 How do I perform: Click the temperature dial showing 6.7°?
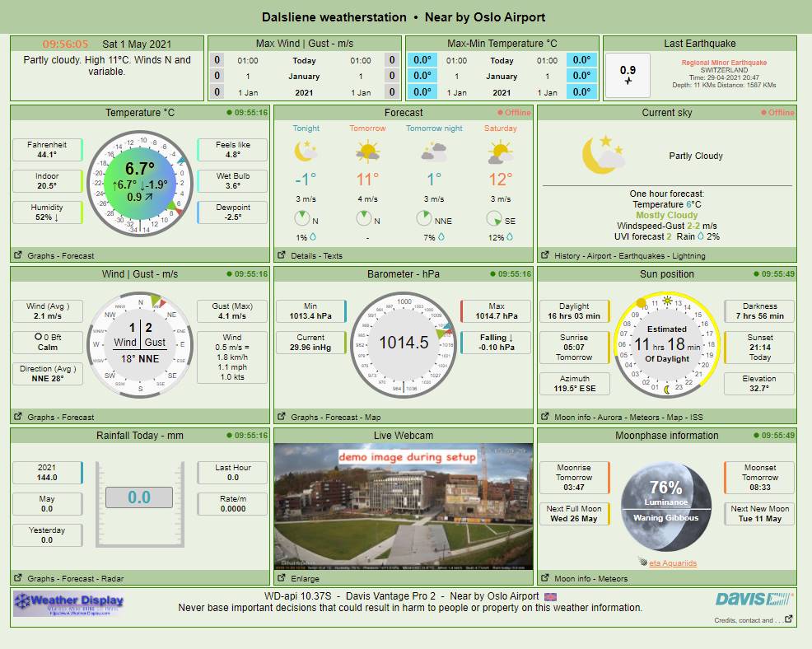(x=140, y=183)
